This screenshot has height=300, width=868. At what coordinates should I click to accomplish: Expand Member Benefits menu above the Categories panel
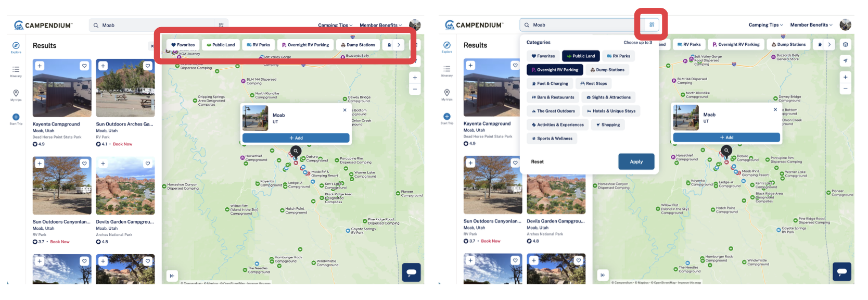(x=811, y=25)
